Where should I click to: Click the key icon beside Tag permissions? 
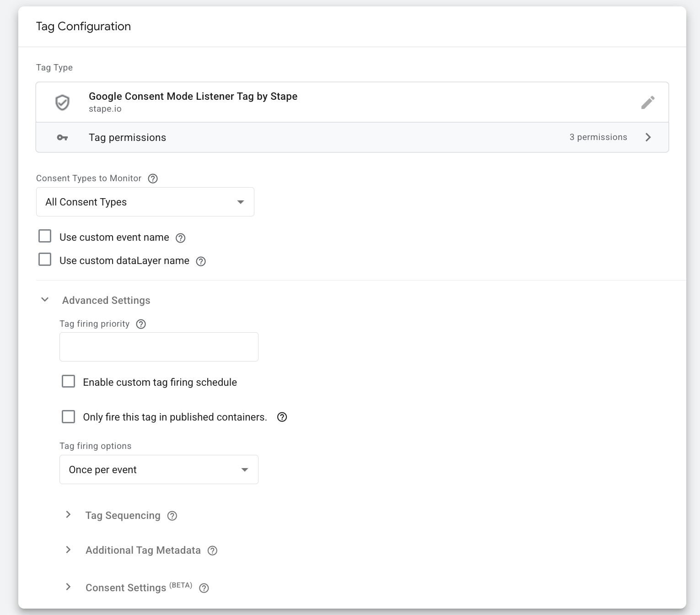point(62,137)
